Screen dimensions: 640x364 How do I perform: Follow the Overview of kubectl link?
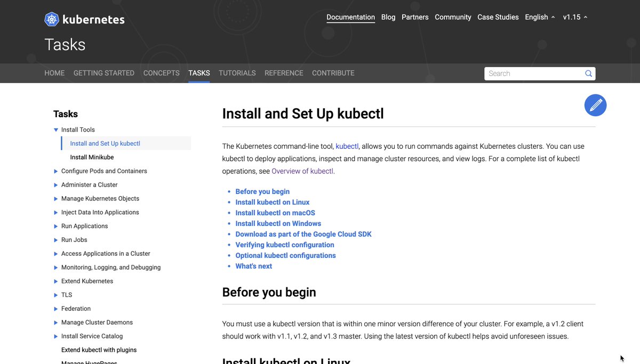pos(302,171)
